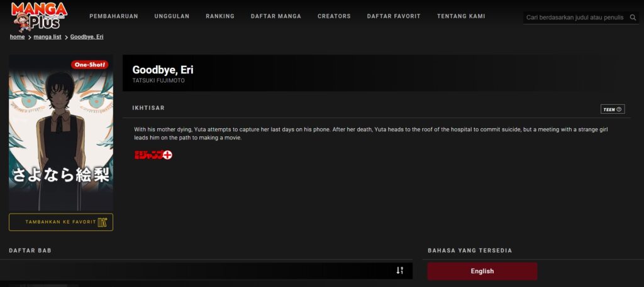Open the Creators page
Viewport: 644px width, 287px height.
click(334, 16)
